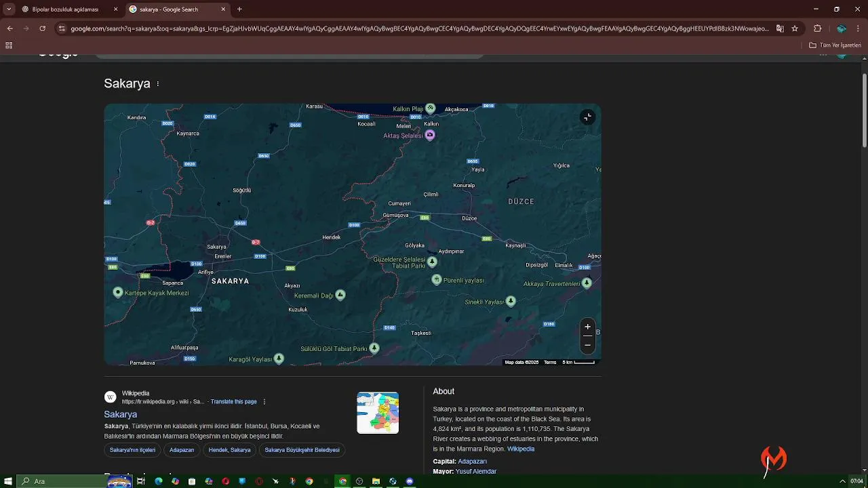The image size is (868, 488).
Task: Select the Pürenli yaylası map pin
Action: point(437,279)
